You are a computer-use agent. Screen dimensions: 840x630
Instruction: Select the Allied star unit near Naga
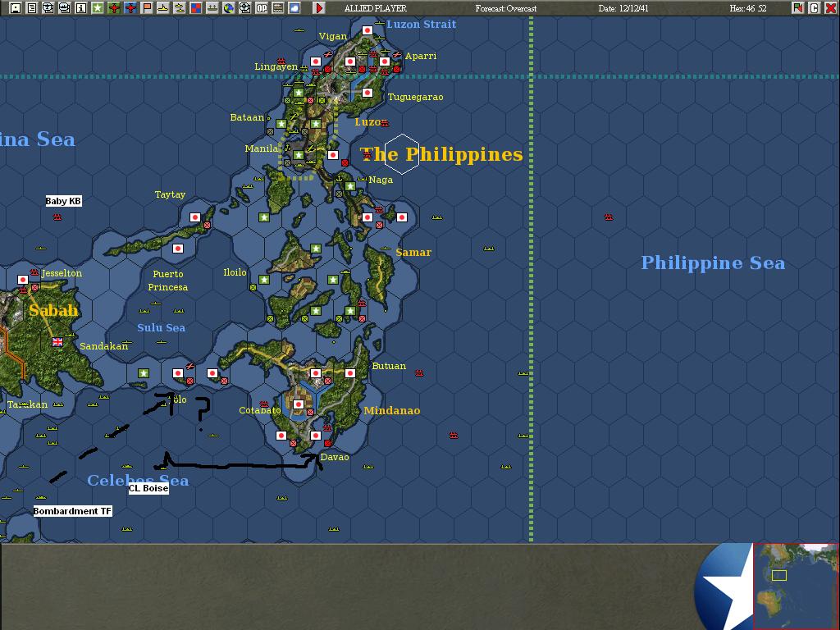[349, 186]
